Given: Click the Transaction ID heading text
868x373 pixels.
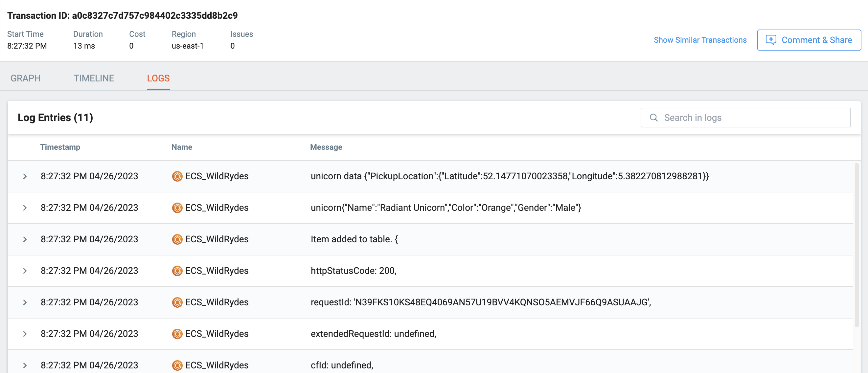Looking at the screenshot, I should (x=123, y=15).
